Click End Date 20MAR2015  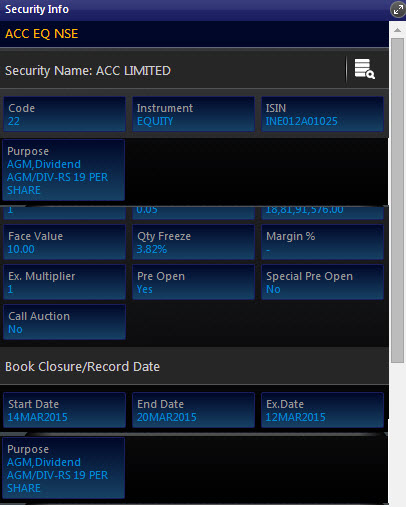click(193, 410)
